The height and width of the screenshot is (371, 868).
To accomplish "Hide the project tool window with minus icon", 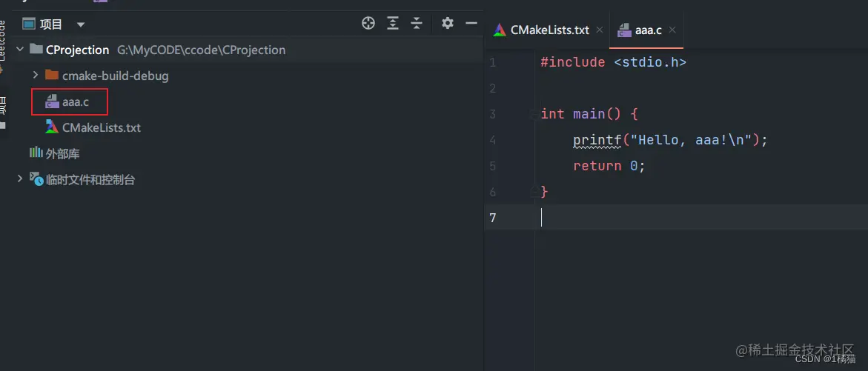I will point(471,23).
